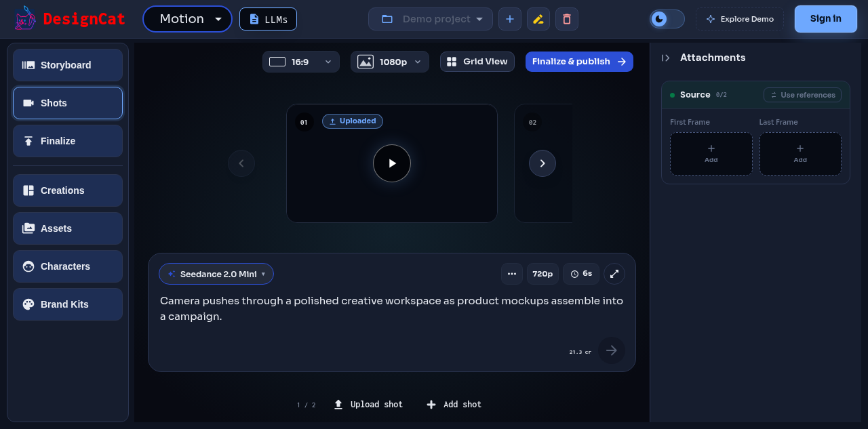Viewport: 868px width, 429px height.
Task: Click the Add shot button
Action: (454, 405)
